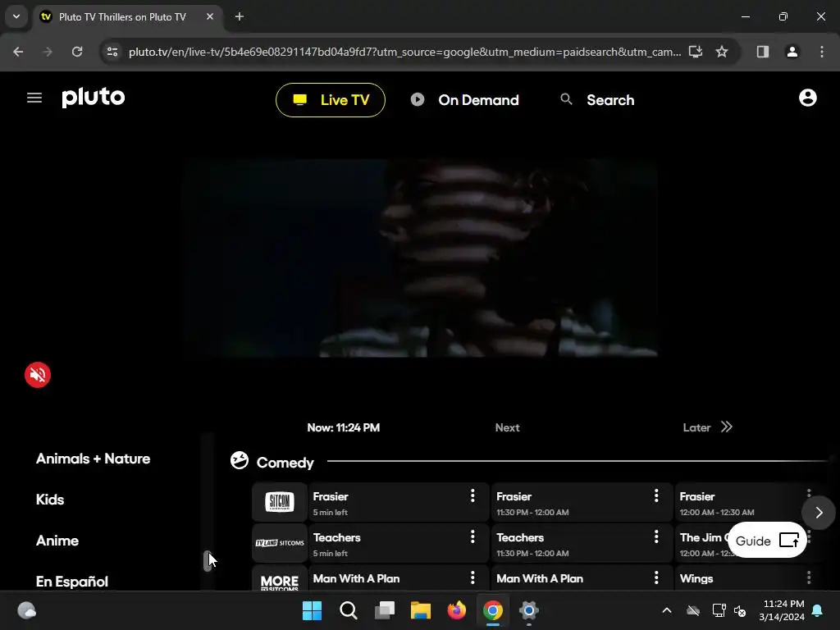Unmute the video with red speaker icon
Image resolution: width=840 pixels, height=630 pixels.
coord(38,374)
